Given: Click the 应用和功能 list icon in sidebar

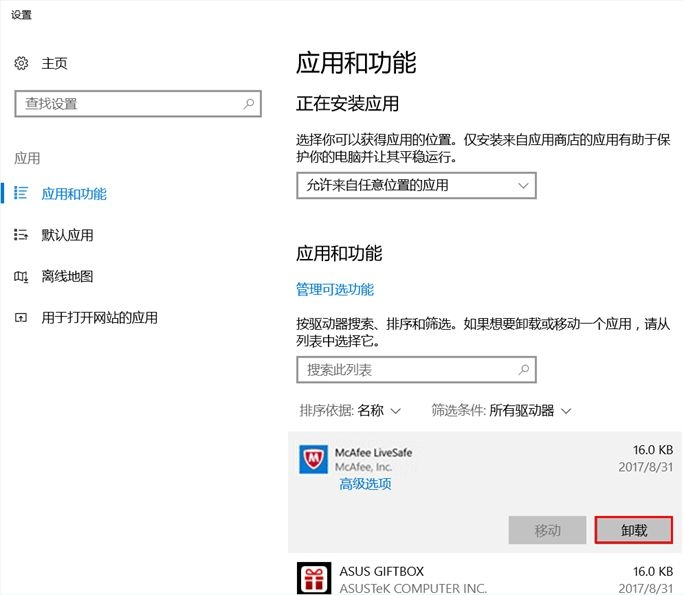Looking at the screenshot, I should [x=21, y=193].
